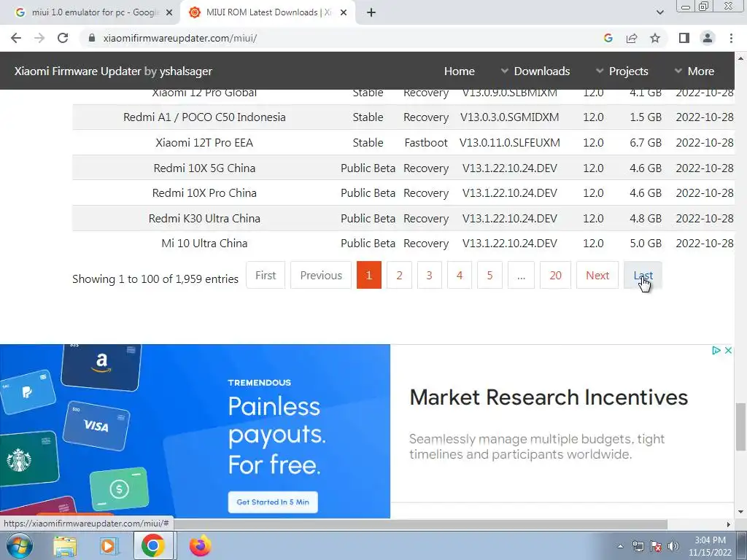Click 'Mi 10 Ultra China' device name
The image size is (747, 560).
point(204,244)
